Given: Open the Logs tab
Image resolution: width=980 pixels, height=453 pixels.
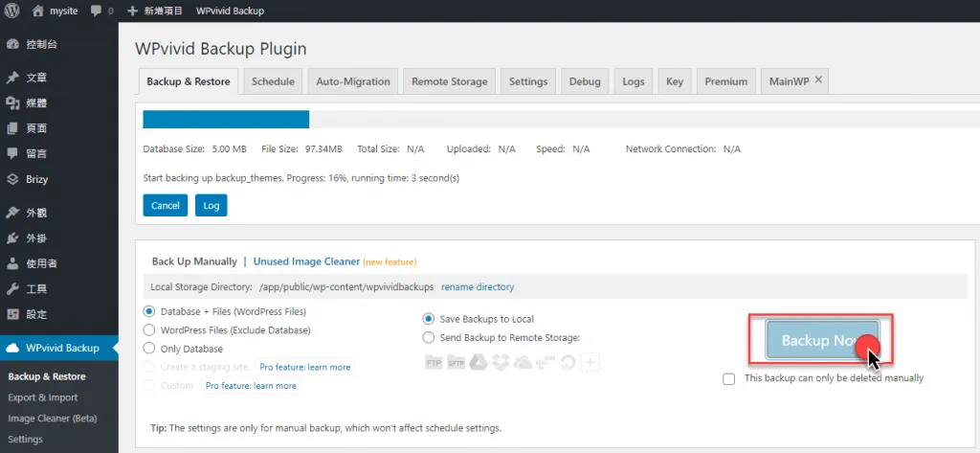Looking at the screenshot, I should click(634, 81).
